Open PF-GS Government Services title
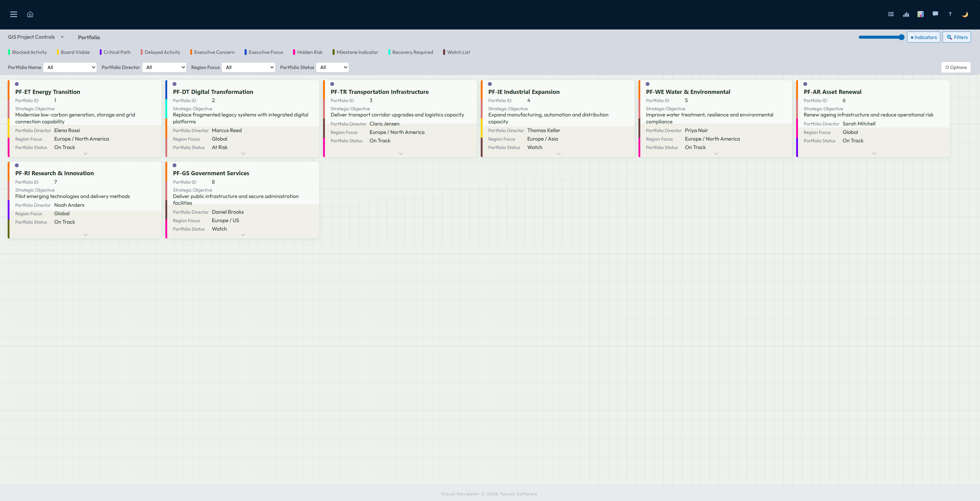Screen dimensions: 980x501 [211, 173]
